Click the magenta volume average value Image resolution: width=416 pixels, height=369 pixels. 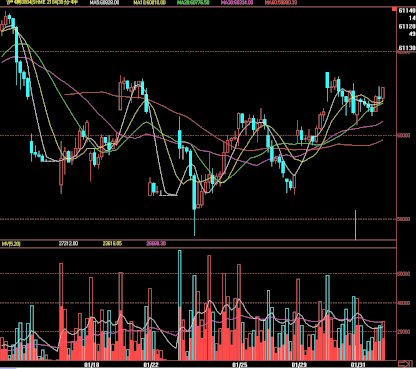pyautogui.click(x=156, y=244)
